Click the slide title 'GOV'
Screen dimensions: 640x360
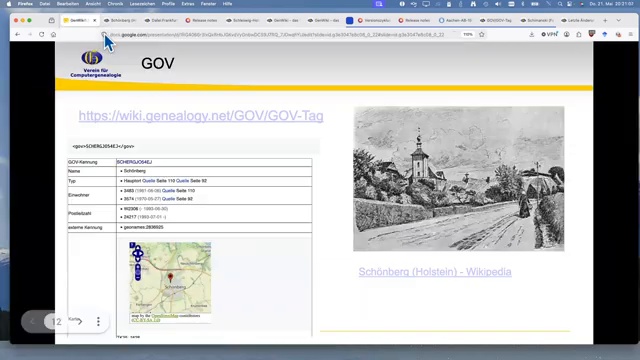pyautogui.click(x=158, y=63)
